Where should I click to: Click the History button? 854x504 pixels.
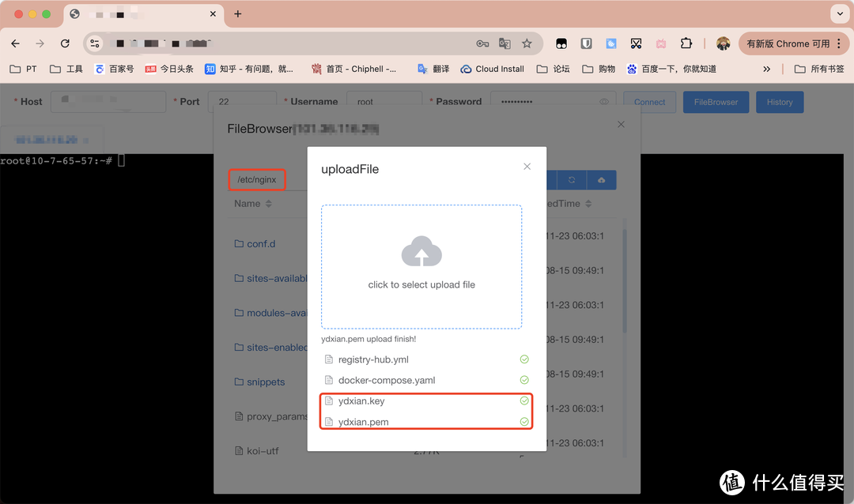click(780, 102)
